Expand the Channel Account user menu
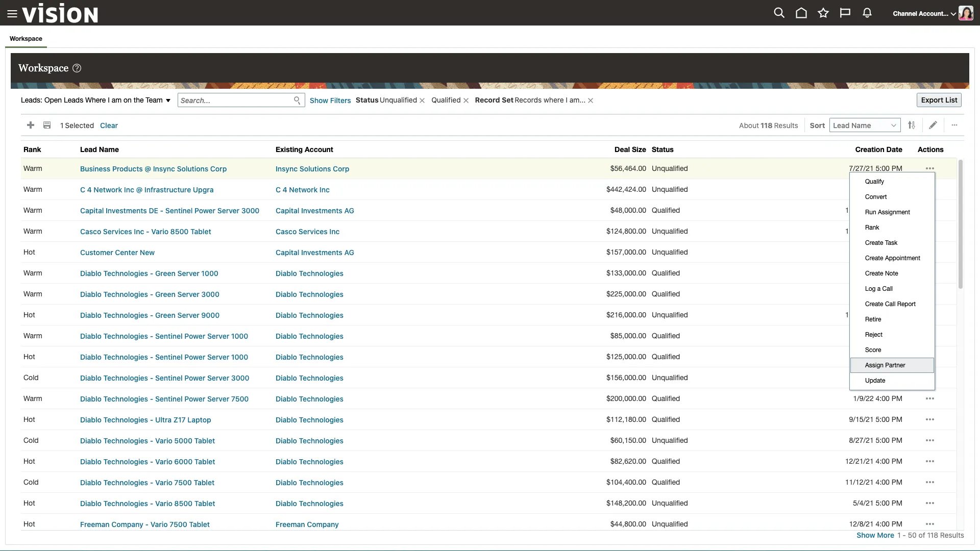 (x=924, y=14)
